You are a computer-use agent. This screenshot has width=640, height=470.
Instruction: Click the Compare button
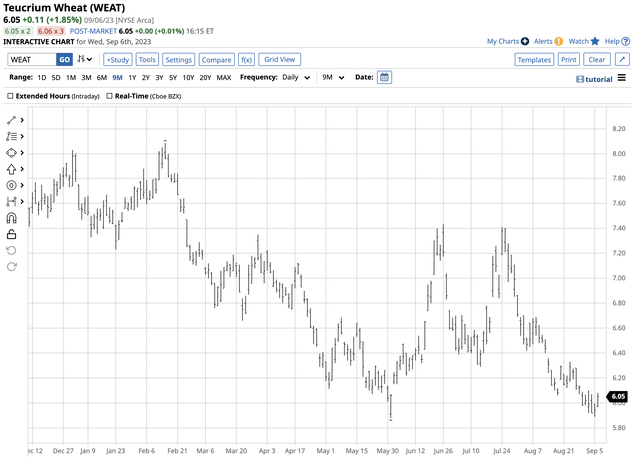(x=216, y=60)
